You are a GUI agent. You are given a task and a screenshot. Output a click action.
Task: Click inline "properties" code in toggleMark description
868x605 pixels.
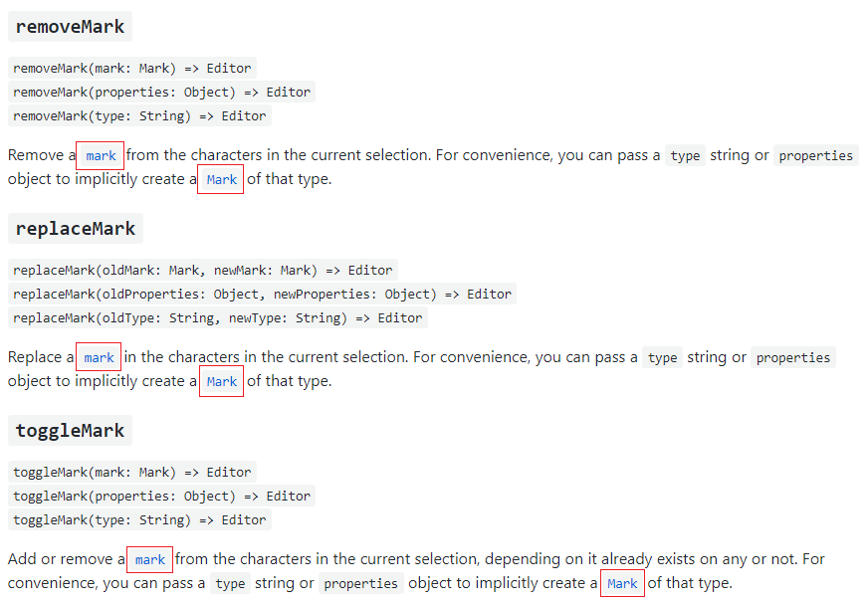pyautogui.click(x=360, y=584)
